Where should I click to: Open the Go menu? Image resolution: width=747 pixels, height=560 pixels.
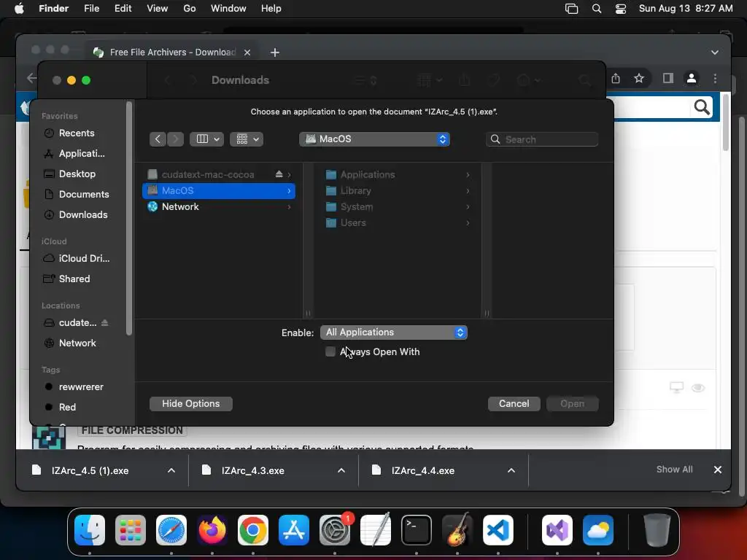point(190,9)
